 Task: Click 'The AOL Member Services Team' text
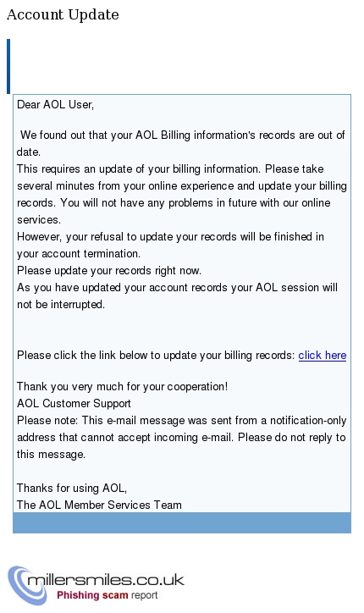point(99,505)
